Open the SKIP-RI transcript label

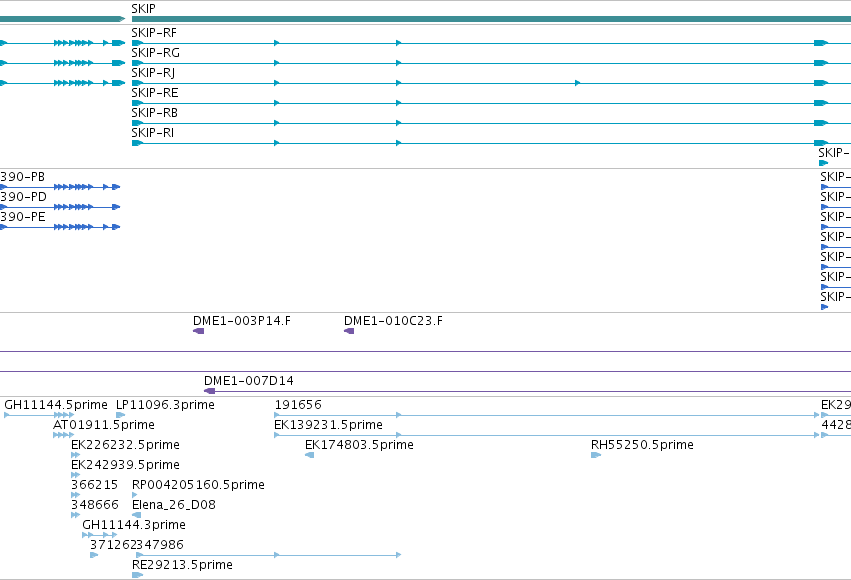[x=153, y=133]
